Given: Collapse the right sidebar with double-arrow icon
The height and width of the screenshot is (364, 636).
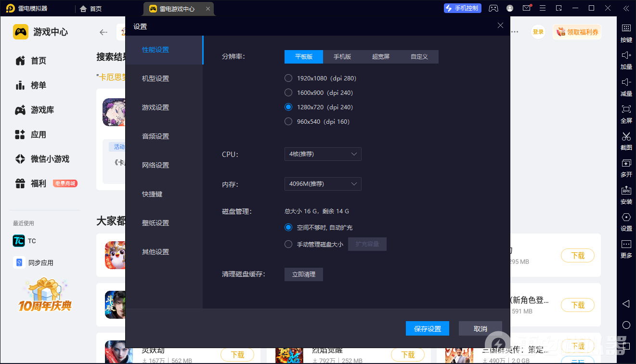Looking at the screenshot, I should point(626,8).
